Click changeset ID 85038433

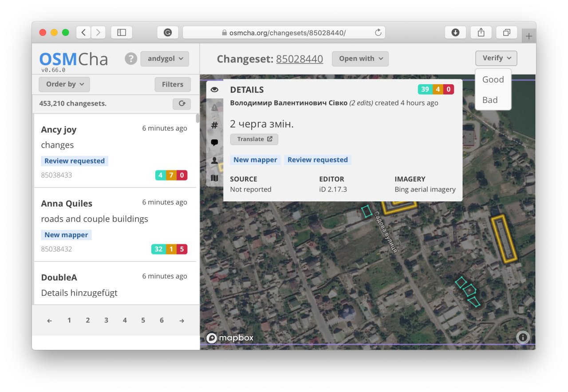coord(56,175)
